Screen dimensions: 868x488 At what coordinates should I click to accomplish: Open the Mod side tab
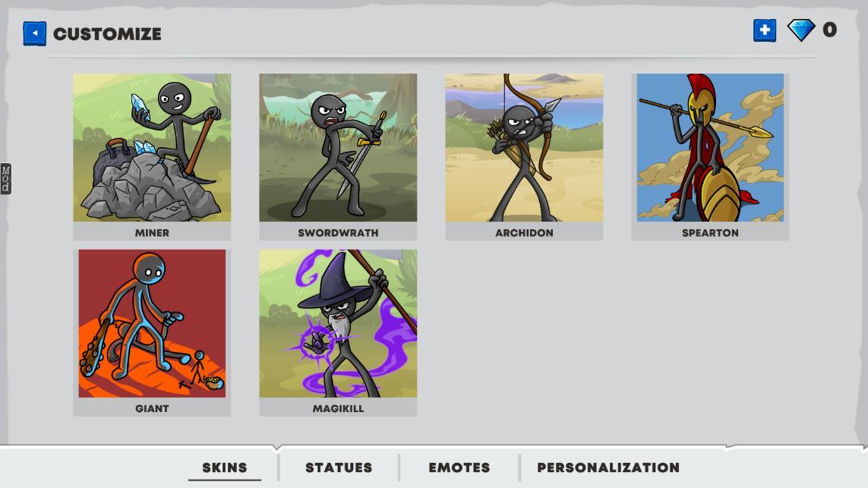5,178
